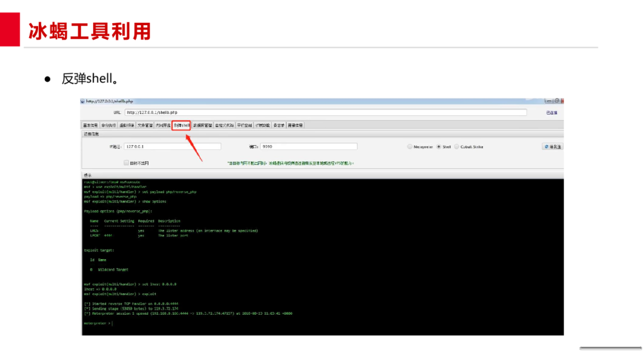Open the 基本信息 tab

click(91, 125)
